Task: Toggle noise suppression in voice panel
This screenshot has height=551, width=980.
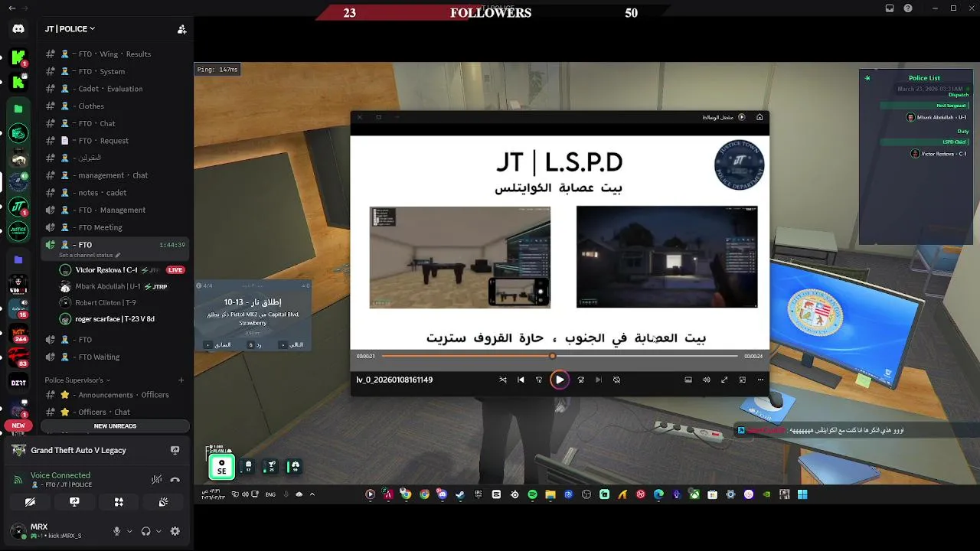Action: [x=156, y=480]
